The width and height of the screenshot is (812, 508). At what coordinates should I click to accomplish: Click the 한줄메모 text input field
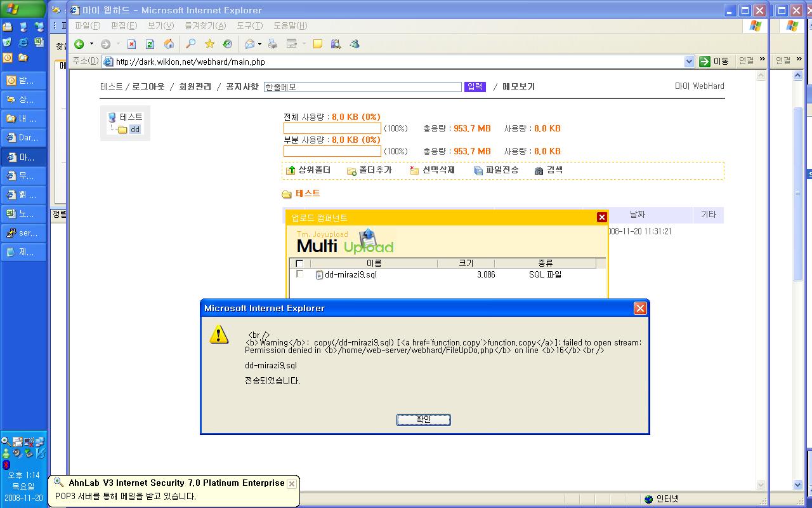coord(362,87)
